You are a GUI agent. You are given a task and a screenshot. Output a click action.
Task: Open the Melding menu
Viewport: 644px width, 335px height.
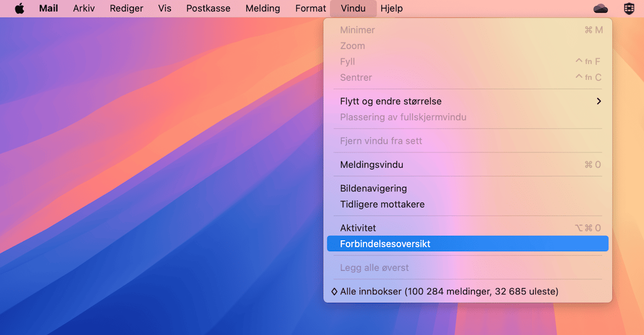tap(263, 8)
